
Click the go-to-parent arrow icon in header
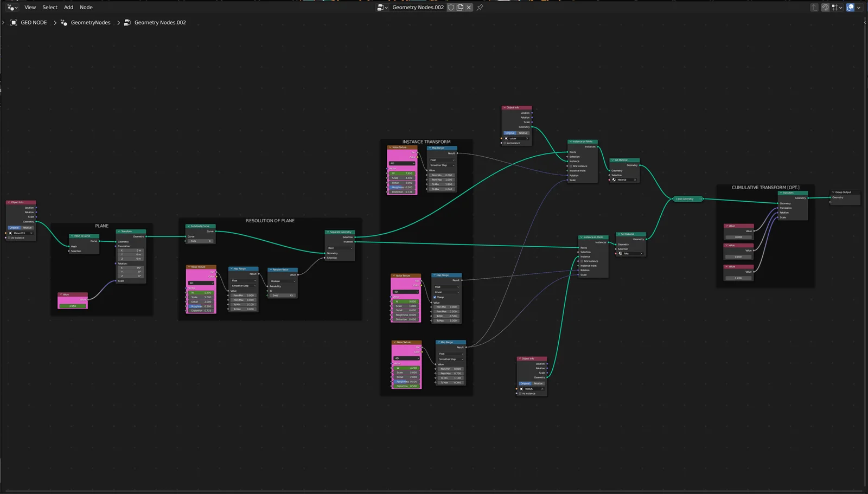point(814,7)
